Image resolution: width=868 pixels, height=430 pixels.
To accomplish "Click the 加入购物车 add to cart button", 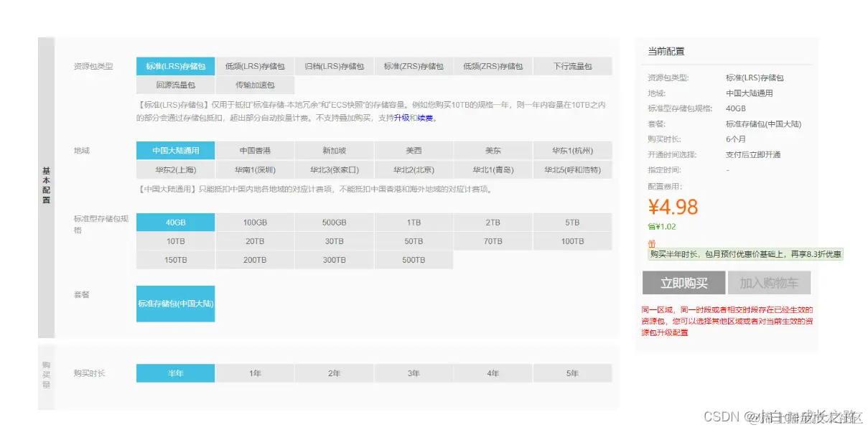I will 769,283.
